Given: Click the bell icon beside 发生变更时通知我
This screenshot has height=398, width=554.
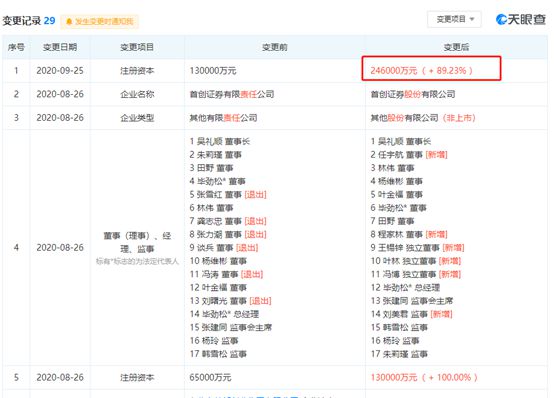Looking at the screenshot, I should [69, 22].
